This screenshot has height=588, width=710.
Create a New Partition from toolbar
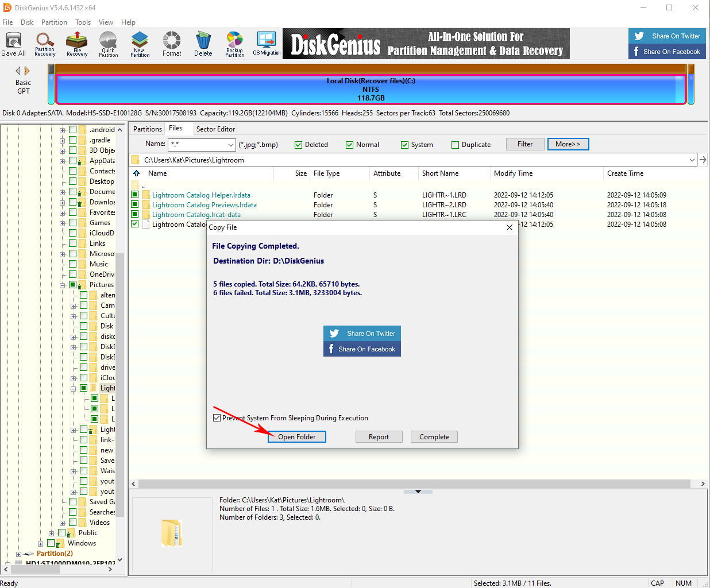click(140, 44)
